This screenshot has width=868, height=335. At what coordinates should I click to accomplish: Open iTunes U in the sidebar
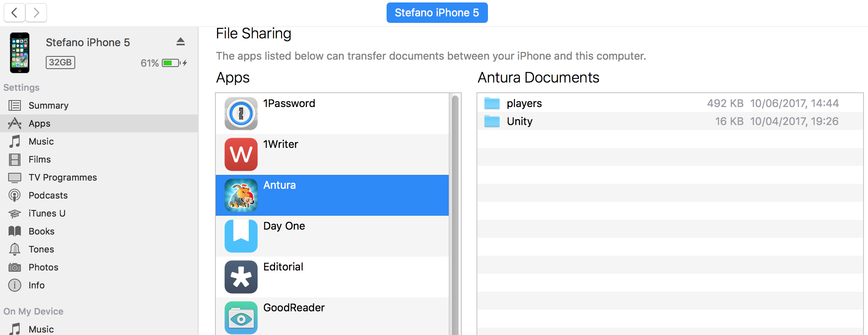(x=47, y=213)
